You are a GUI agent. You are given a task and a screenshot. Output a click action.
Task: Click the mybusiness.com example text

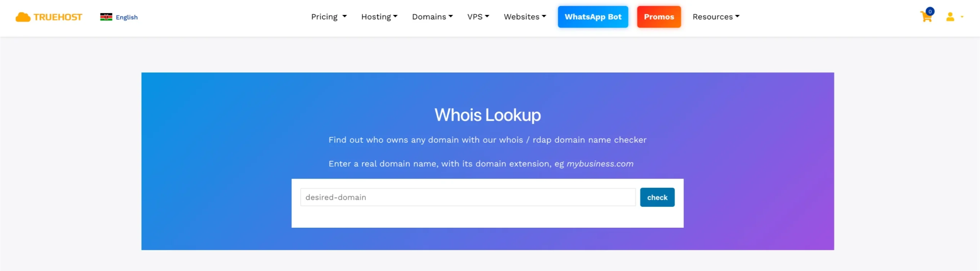click(x=600, y=164)
